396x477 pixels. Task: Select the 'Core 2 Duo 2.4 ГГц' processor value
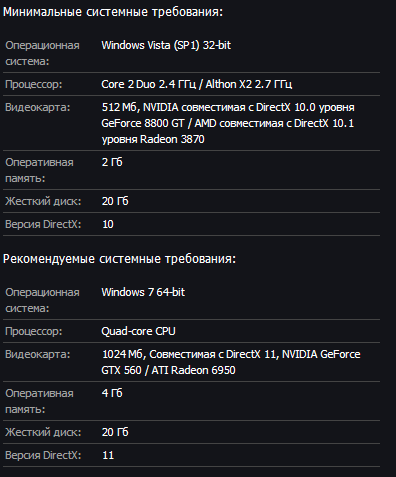pos(149,84)
